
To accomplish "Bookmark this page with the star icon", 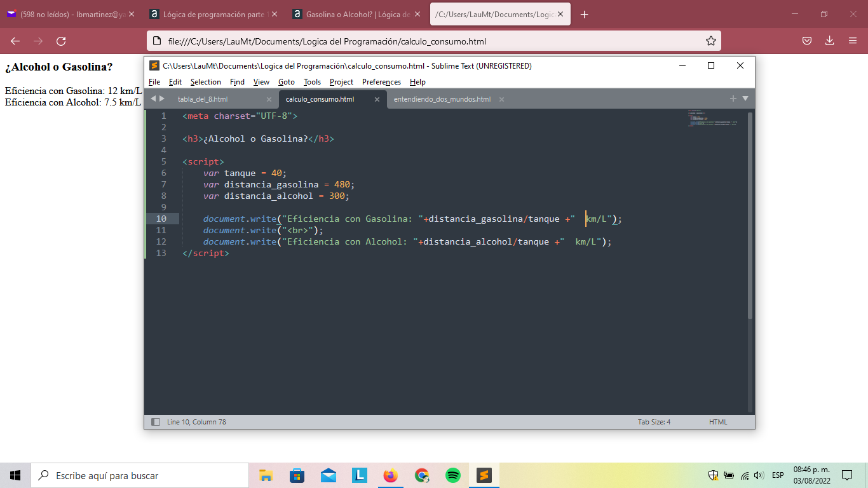I will pos(710,41).
